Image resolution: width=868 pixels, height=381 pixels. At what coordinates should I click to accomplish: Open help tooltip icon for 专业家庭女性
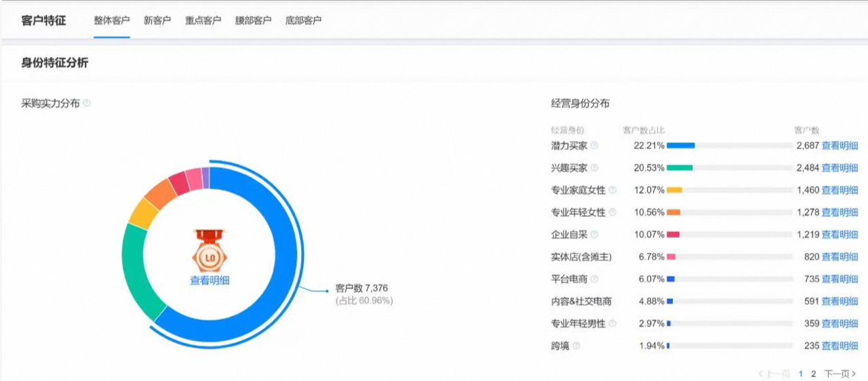[x=612, y=190]
